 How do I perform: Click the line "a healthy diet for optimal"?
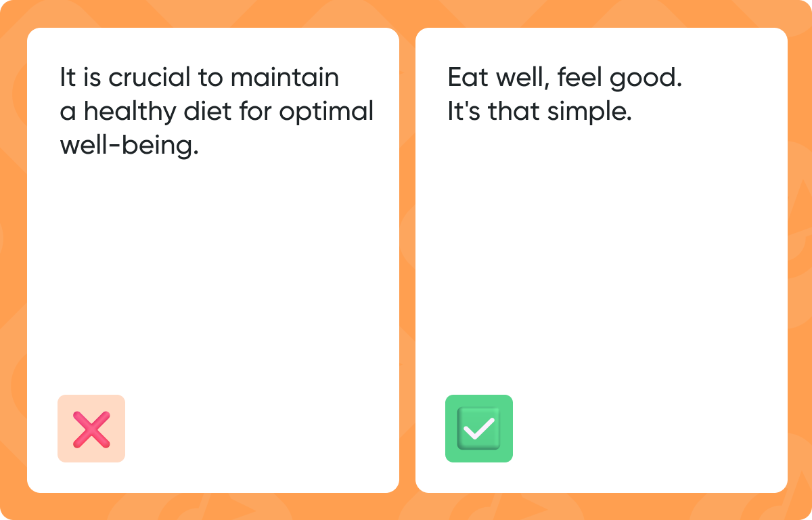click(217, 111)
